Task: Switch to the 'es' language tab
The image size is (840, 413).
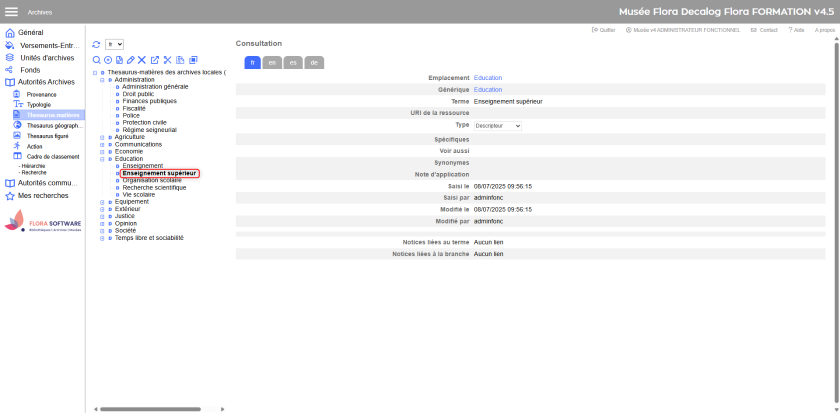Action: click(292, 62)
